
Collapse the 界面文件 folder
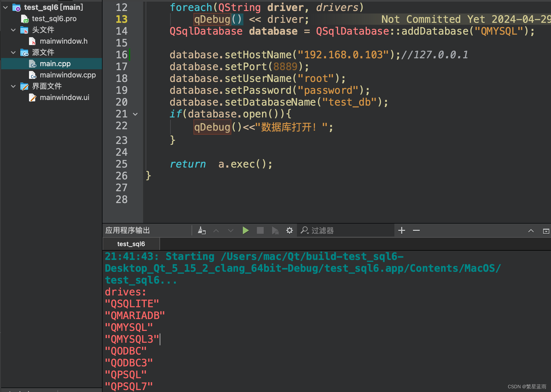(13, 86)
